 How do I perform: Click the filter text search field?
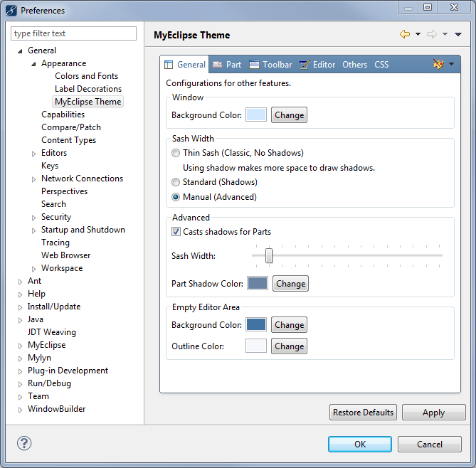click(x=74, y=33)
